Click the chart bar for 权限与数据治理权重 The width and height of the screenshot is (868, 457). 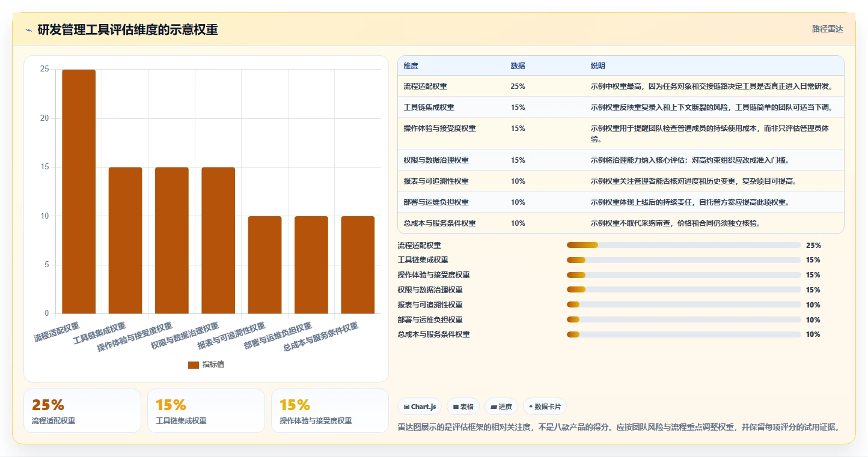pos(218,240)
